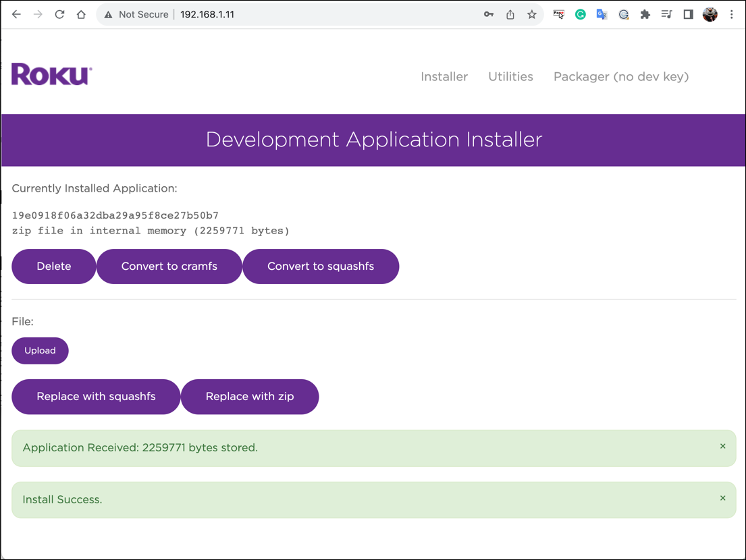The image size is (746, 560).
Task: Convert the installed app to squashfs
Action: [321, 266]
